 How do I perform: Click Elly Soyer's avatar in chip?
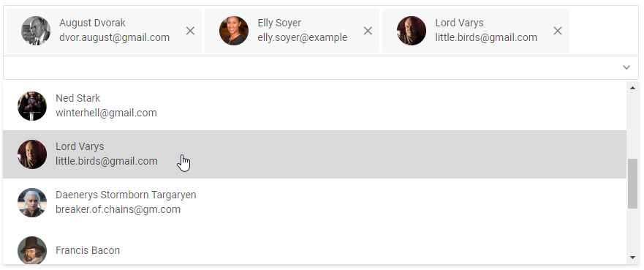pyautogui.click(x=234, y=31)
